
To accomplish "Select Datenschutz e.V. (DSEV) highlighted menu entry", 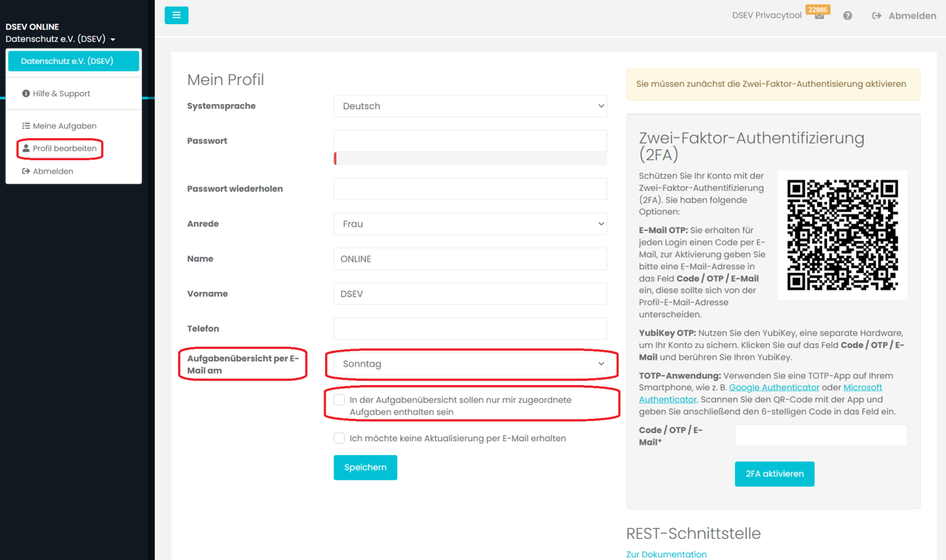I will click(x=74, y=61).
